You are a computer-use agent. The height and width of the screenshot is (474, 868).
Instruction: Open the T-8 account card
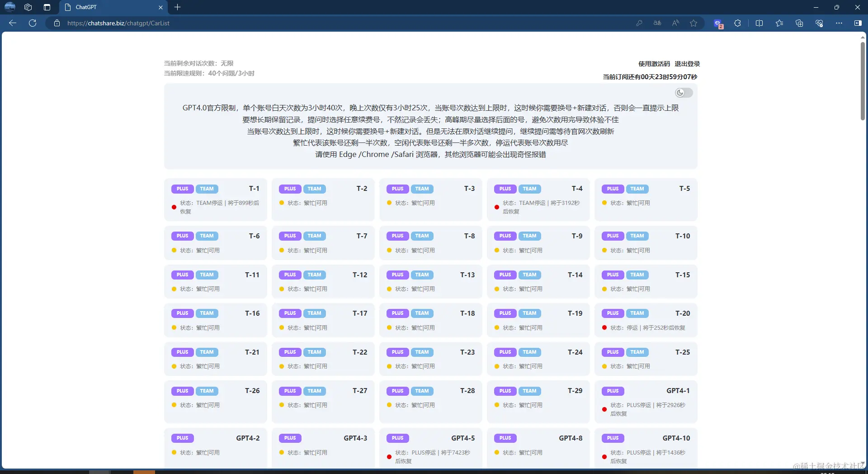[x=431, y=243]
